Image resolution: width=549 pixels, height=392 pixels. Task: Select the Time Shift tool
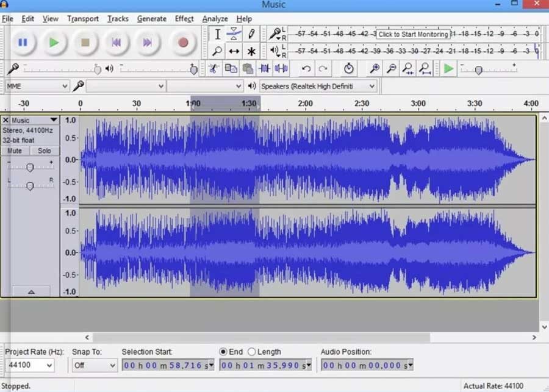click(234, 51)
